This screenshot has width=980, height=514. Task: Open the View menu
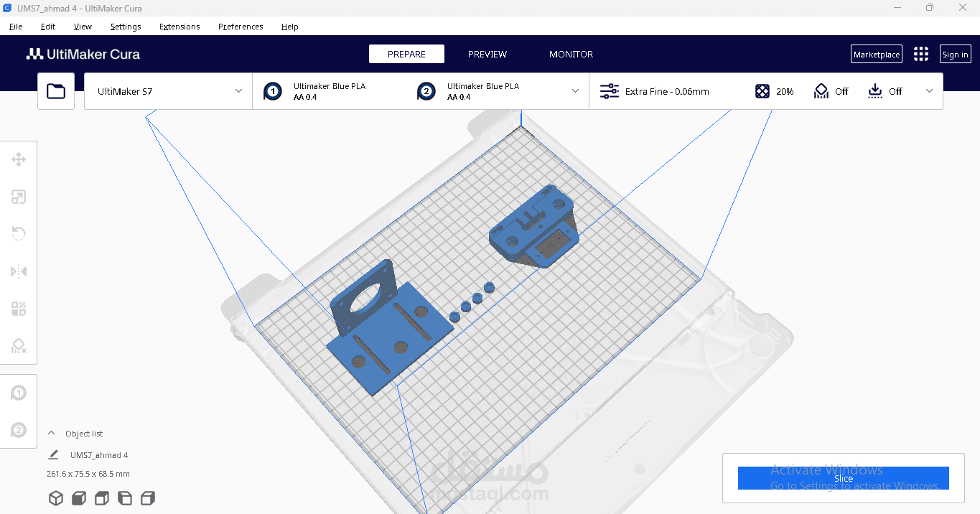83,27
